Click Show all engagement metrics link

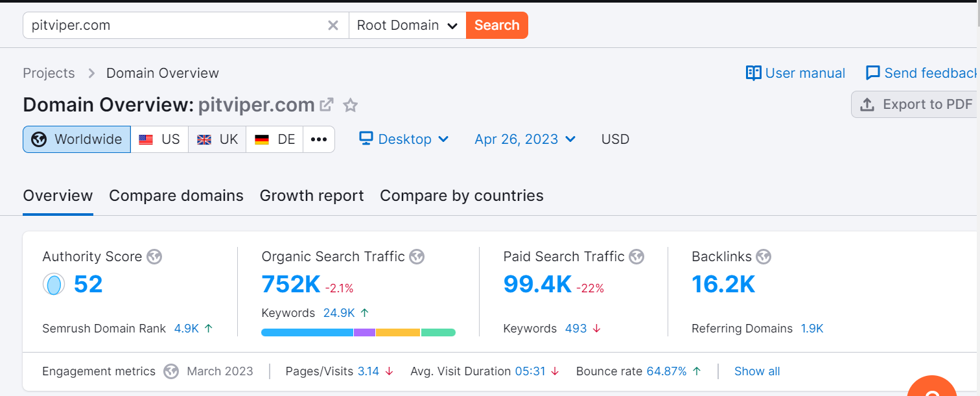click(x=757, y=371)
